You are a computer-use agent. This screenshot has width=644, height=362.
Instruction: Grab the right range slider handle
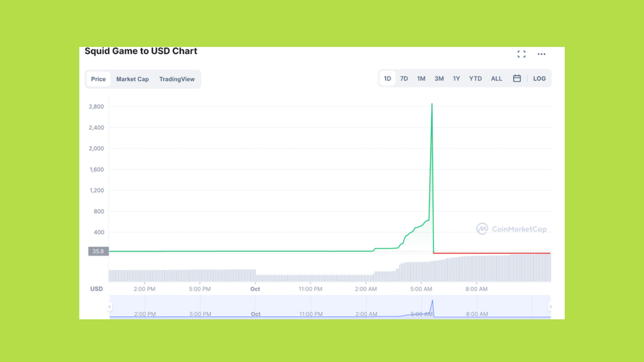tap(550, 307)
